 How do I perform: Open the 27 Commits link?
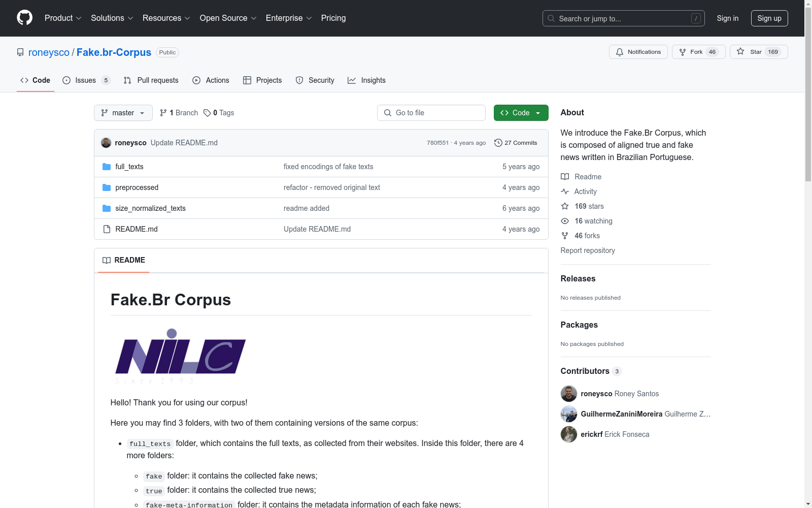pos(516,143)
